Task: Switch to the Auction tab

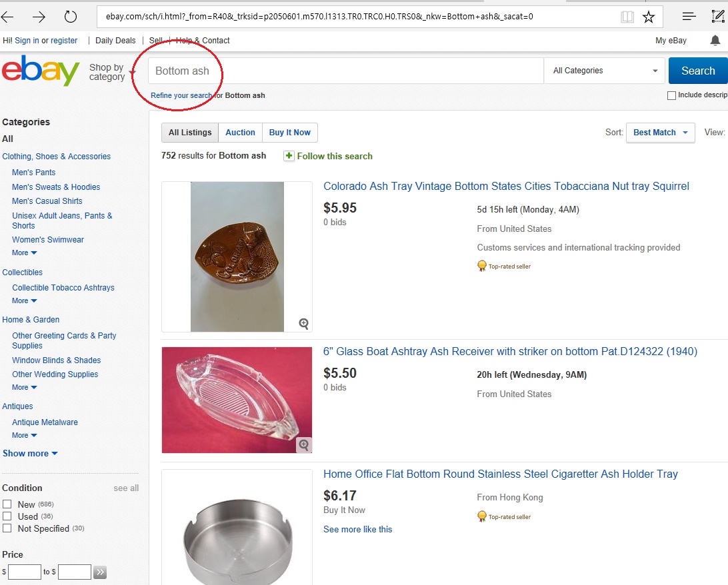Action: coord(240,133)
